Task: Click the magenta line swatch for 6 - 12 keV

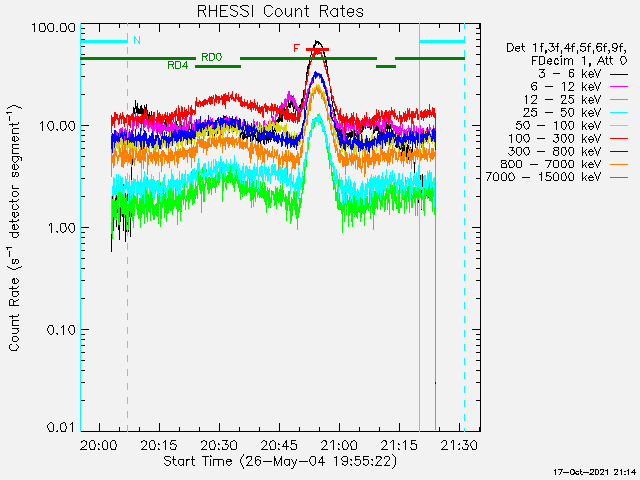Action: coord(619,87)
